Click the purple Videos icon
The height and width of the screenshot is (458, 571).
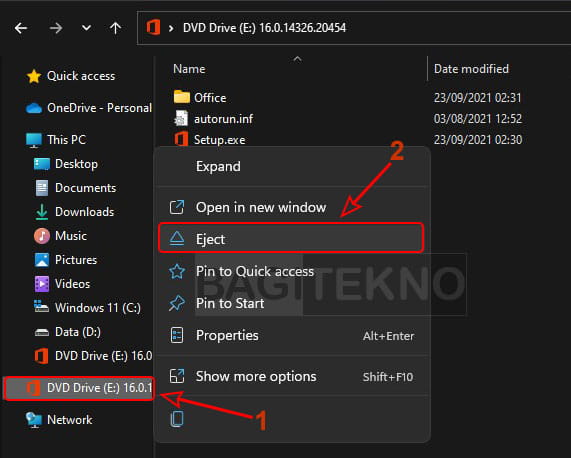42,284
